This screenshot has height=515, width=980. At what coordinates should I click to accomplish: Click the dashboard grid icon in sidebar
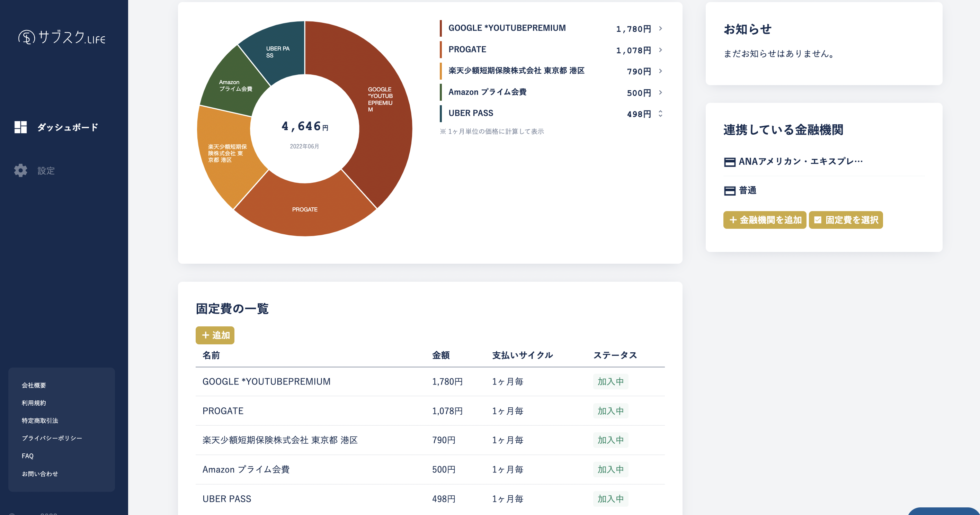click(x=20, y=127)
